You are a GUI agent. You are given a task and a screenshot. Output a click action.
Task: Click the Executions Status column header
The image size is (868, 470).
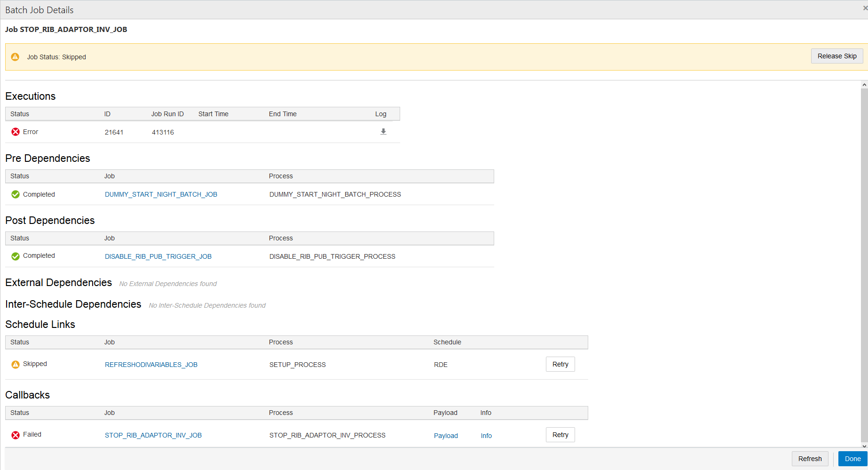[x=20, y=114]
